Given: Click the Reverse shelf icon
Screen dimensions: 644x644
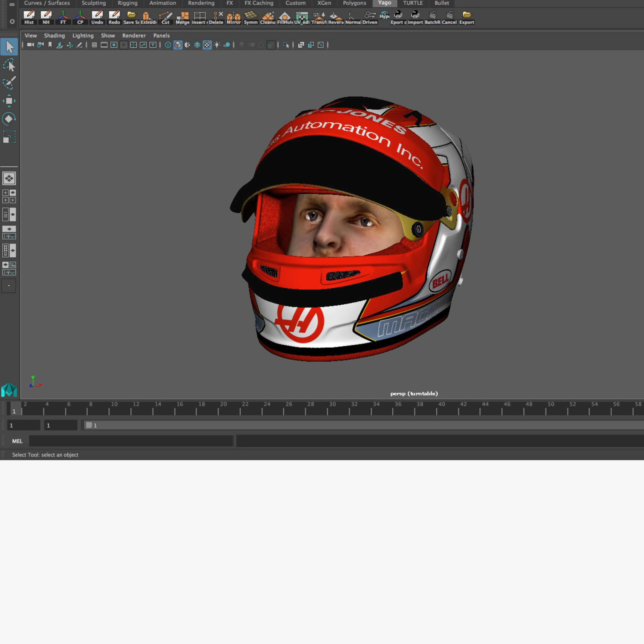Looking at the screenshot, I should click(x=336, y=18).
